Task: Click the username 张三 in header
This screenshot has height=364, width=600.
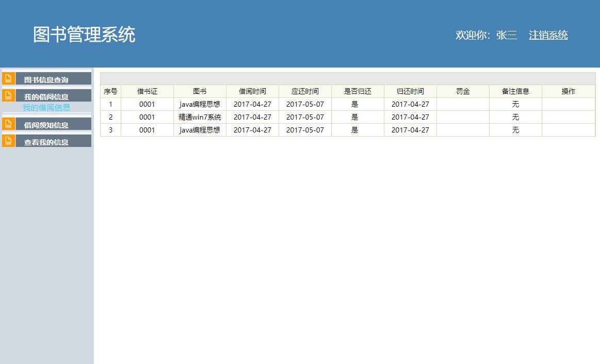Action: coord(507,35)
